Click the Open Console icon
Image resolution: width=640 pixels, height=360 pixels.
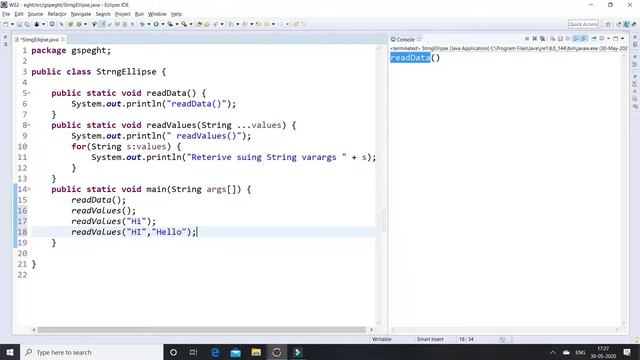pos(616,38)
